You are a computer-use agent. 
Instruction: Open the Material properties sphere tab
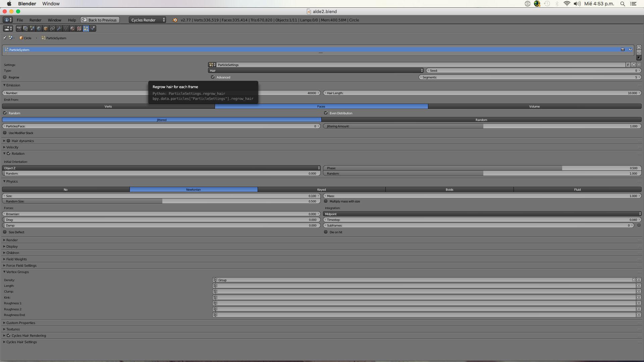pos(72,28)
